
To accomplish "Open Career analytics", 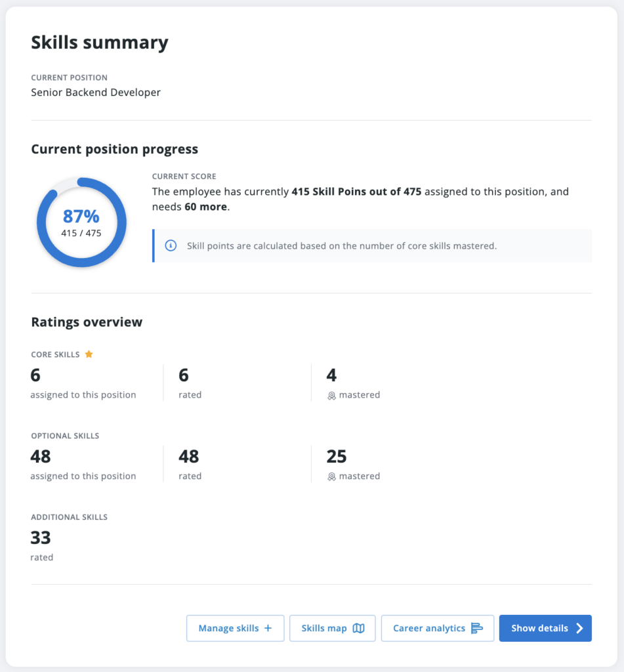I will tap(438, 628).
